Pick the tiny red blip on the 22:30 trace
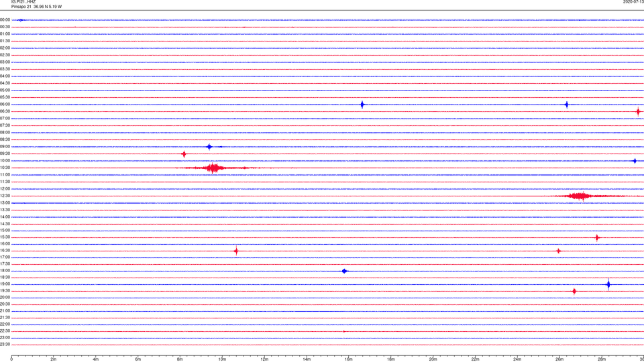The image size is (644, 362). click(x=343, y=331)
